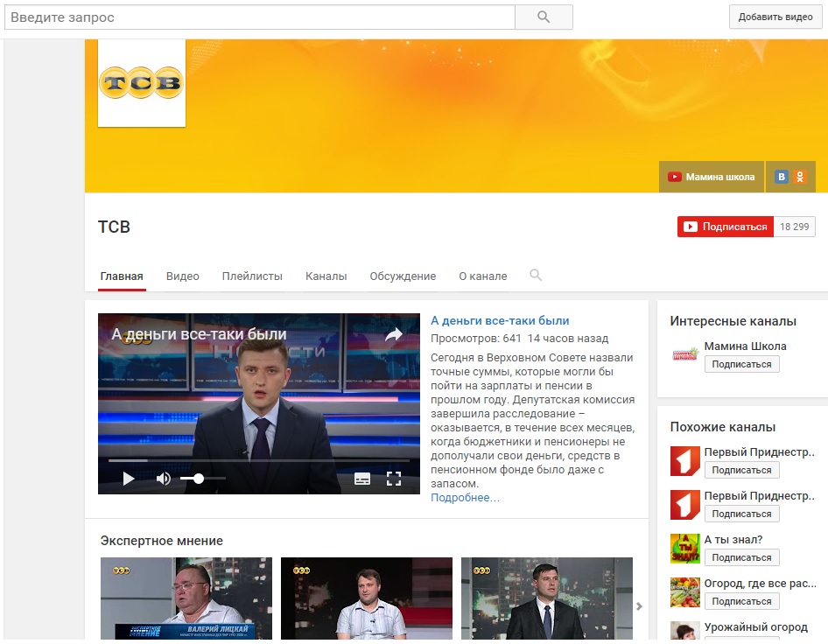The width and height of the screenshot is (828, 644).
Task: Adjust the video volume slider
Action: pyautogui.click(x=203, y=479)
